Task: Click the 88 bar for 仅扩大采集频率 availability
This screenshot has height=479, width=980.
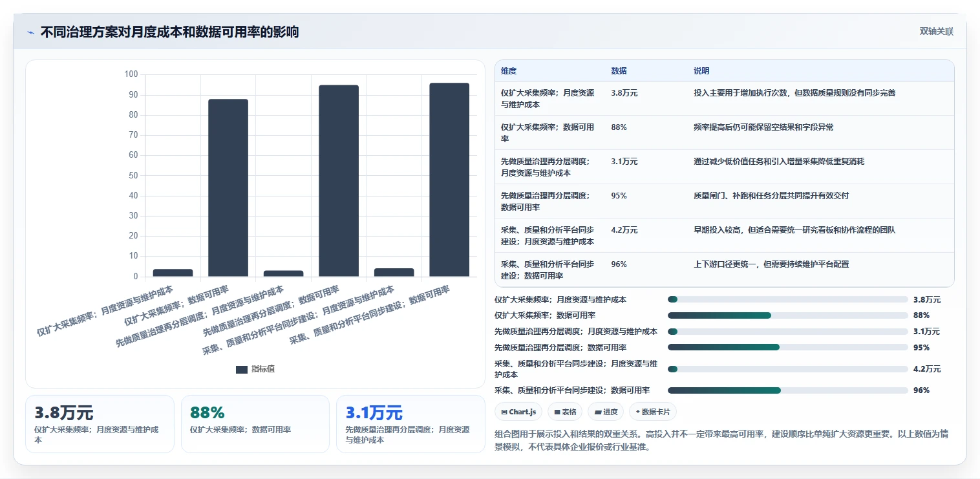Action: (228, 188)
